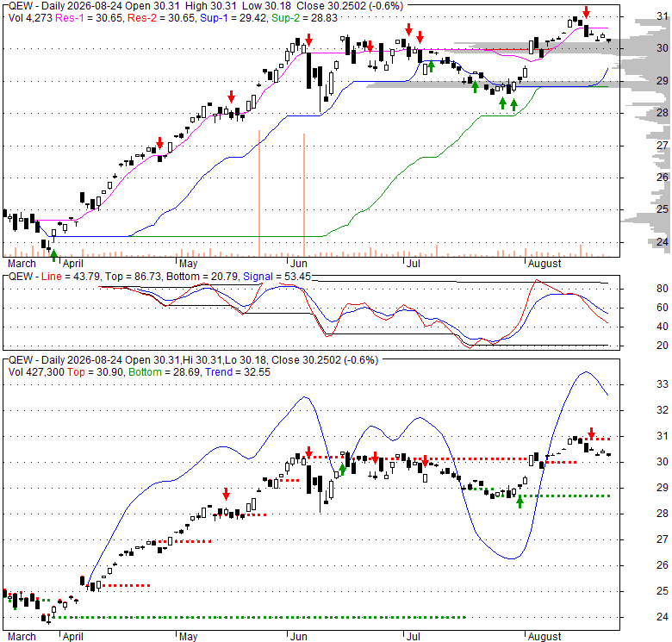The height and width of the screenshot is (642, 672).
Task: Click the August label on top chart axis
Action: 544,264
